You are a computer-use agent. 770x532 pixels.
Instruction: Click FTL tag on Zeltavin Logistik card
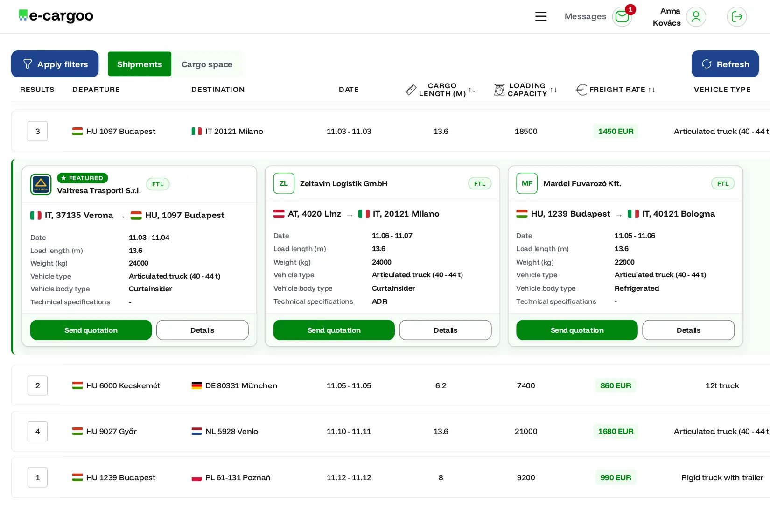coord(480,183)
